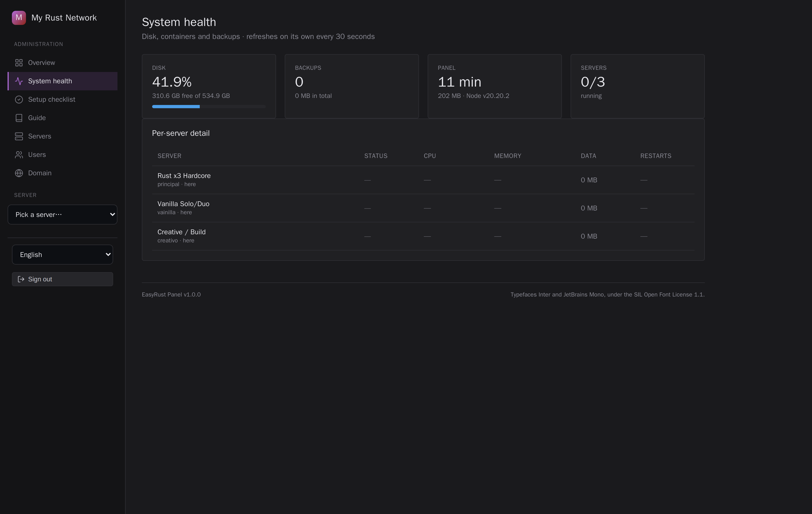This screenshot has height=514, width=812.
Task: Open the Guide section
Action: 63,118
